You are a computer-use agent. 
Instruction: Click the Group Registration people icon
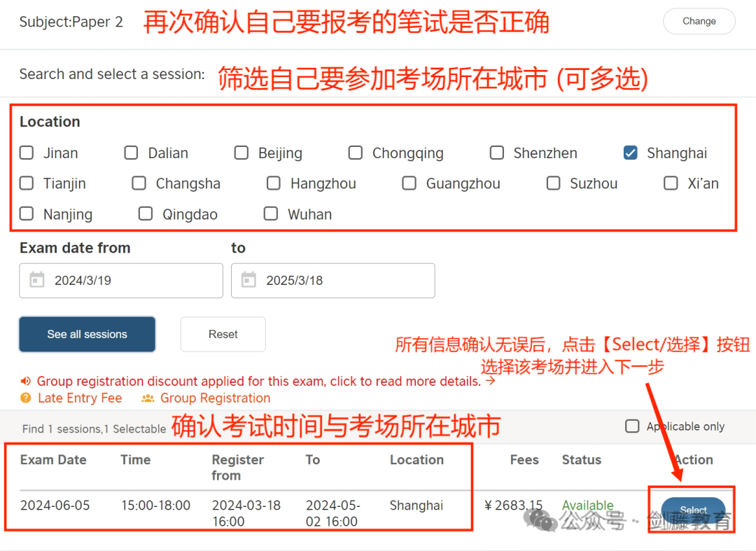pos(148,398)
